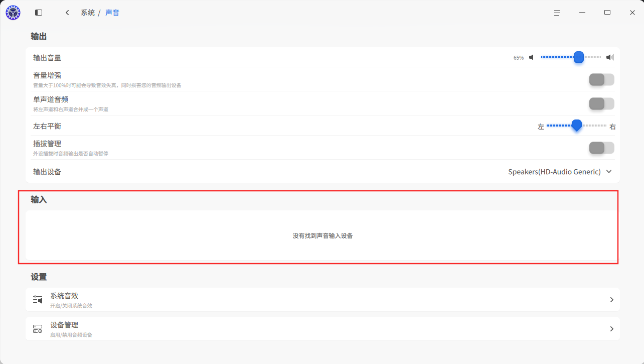Open the 系统音效 settings row
This screenshot has height=364, width=644.
323,300
